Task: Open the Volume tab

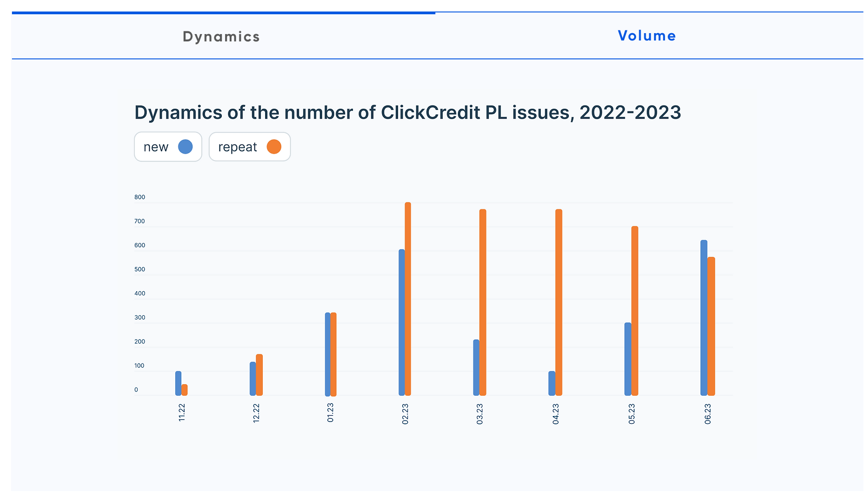Action: point(647,35)
